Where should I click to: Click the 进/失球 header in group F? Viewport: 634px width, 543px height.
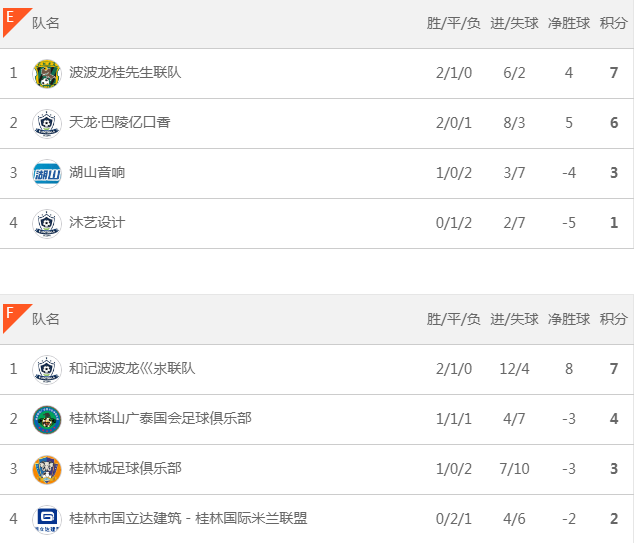pos(513,320)
